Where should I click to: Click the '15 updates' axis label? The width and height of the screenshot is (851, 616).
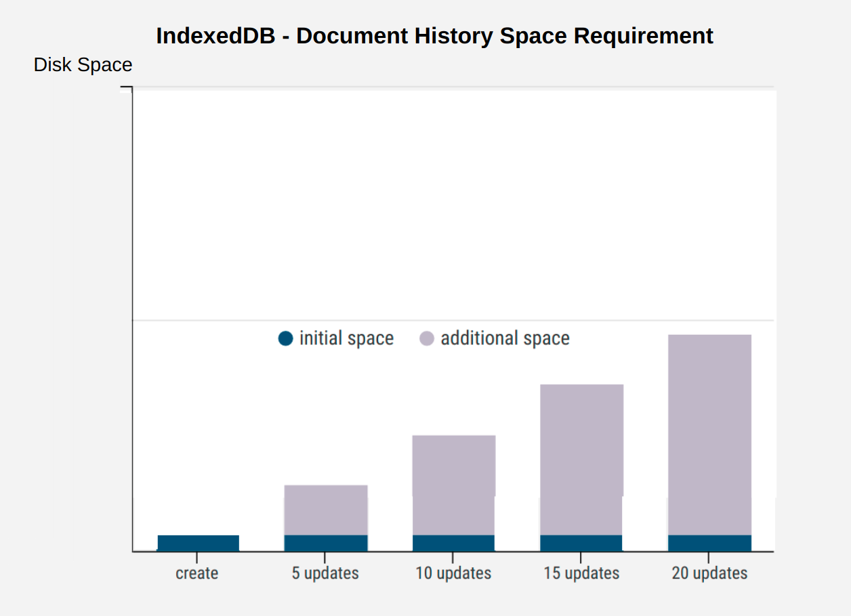[x=581, y=573]
